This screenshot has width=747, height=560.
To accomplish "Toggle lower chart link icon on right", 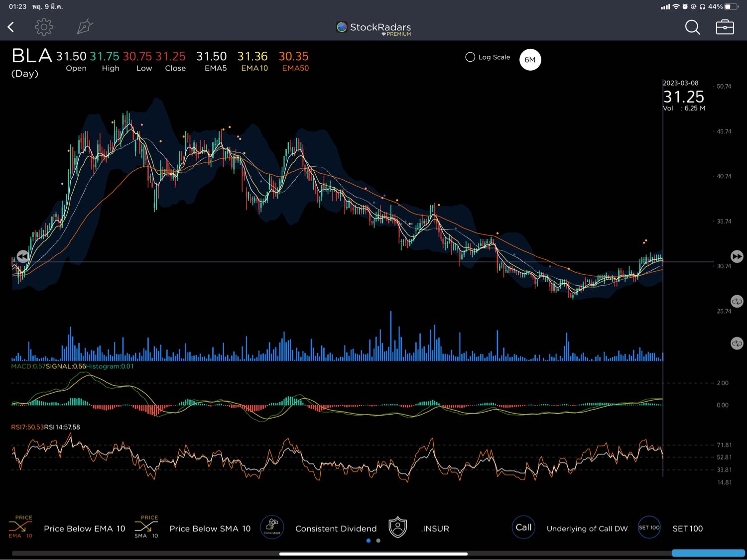I will (737, 343).
